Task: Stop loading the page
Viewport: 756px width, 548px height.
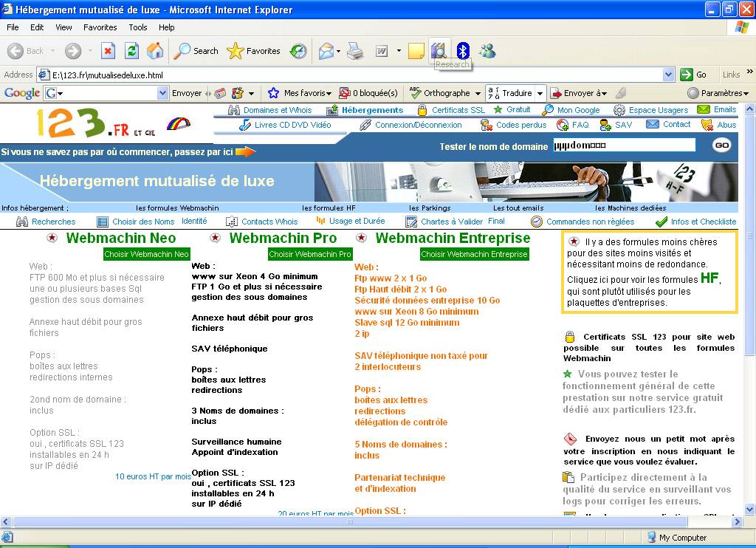Action: pos(108,51)
